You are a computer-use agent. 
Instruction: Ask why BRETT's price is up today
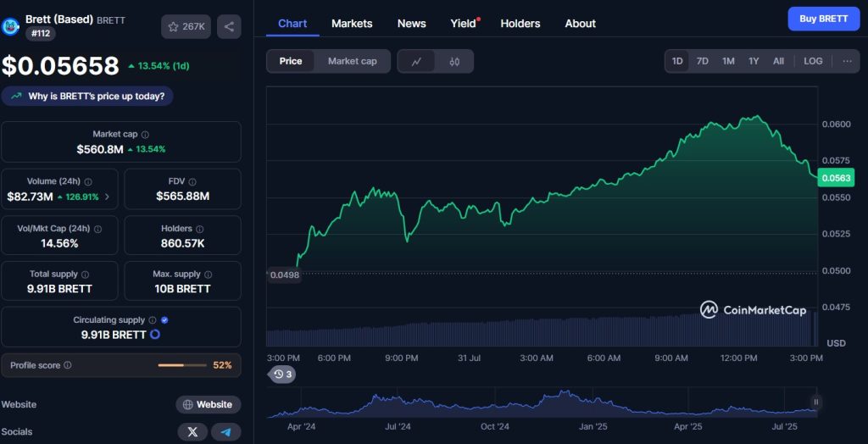(x=87, y=97)
